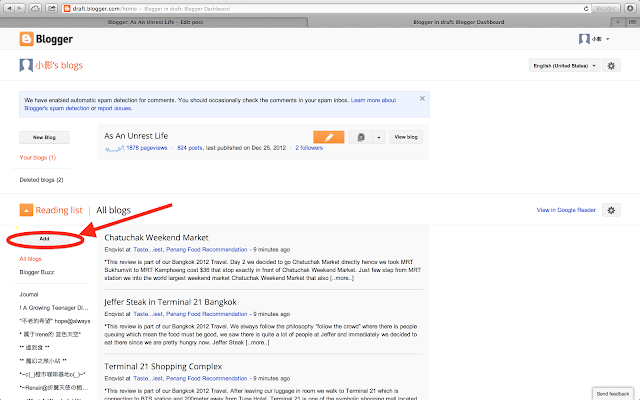The height and width of the screenshot is (400, 640).
Task: Open the post list document icon button
Action: (361, 137)
